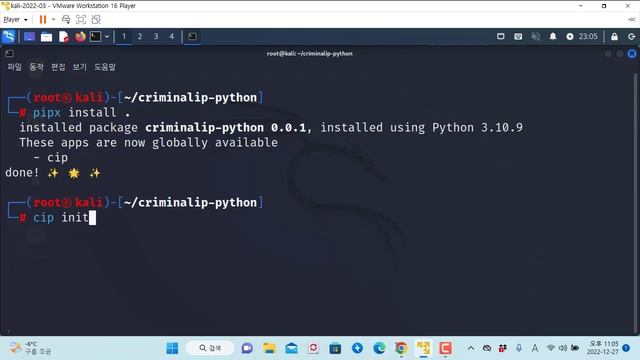Screen dimensions: 640x360
Task: Click the microphone icon in system tray
Action: click(518, 348)
